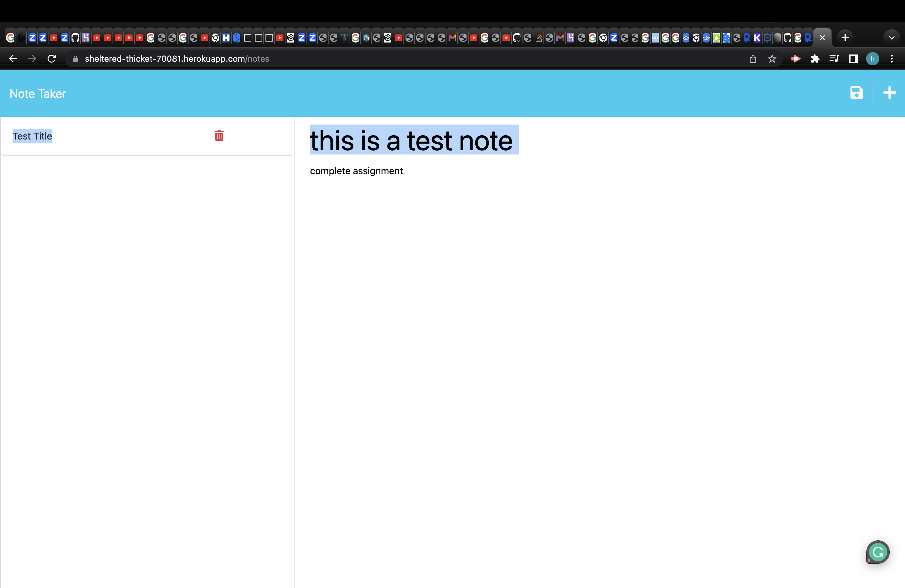Click the Note Taker title link
Viewport: 905px width, 588px height.
[x=38, y=94]
